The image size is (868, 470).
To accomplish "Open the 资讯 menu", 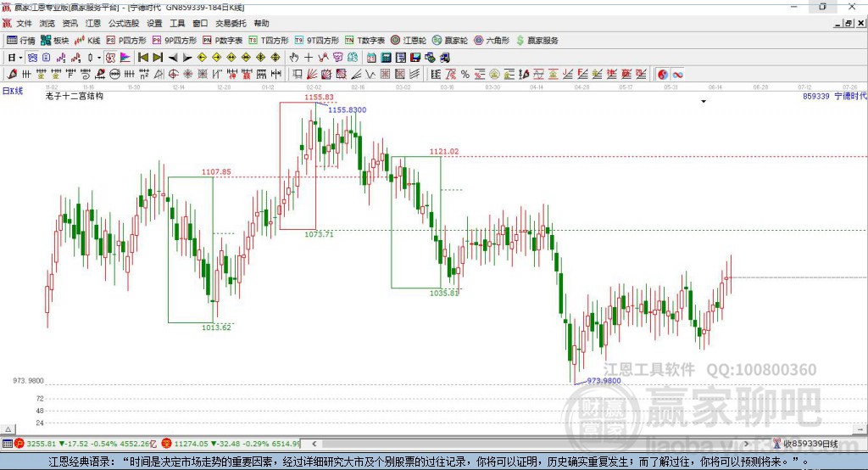I will click(x=70, y=23).
